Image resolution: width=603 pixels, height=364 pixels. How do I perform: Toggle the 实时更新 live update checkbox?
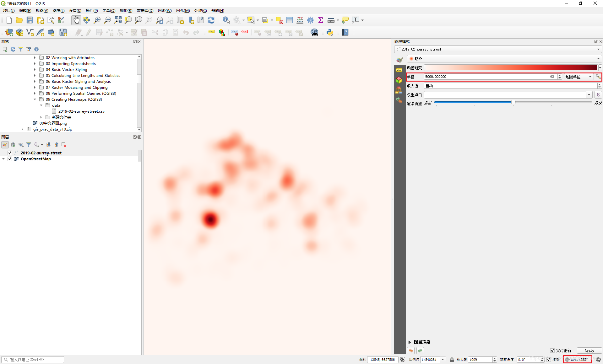click(552, 351)
